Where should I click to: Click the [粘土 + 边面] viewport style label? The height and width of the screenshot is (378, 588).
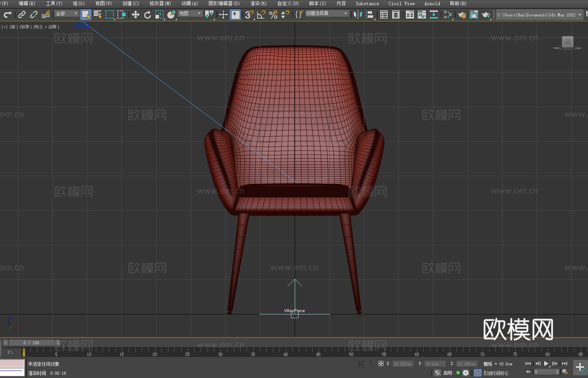pyautogui.click(x=46, y=27)
